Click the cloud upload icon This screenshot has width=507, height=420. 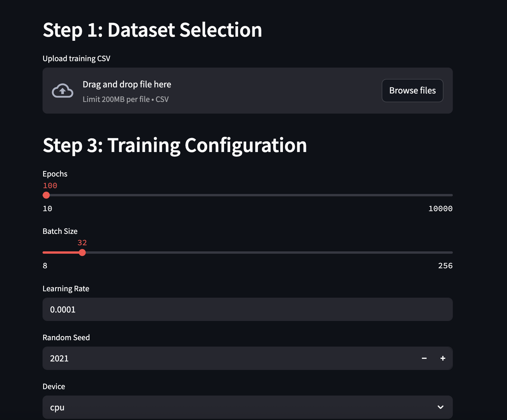pyautogui.click(x=62, y=91)
